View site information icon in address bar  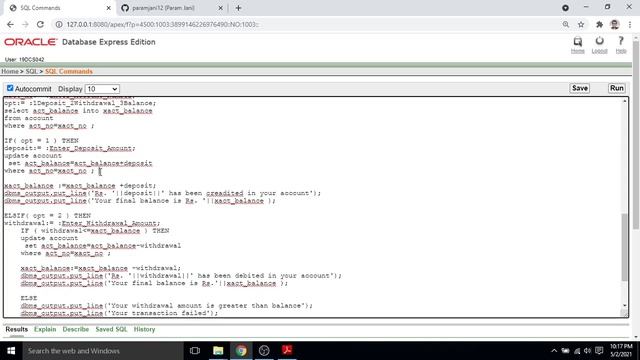point(59,24)
